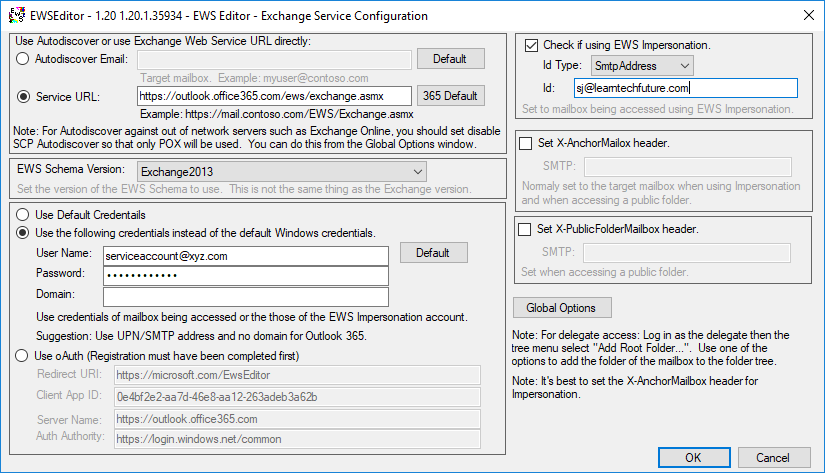The image size is (825, 473).
Task: Close the Exchange Service Configuration dialog
Action: (806, 16)
